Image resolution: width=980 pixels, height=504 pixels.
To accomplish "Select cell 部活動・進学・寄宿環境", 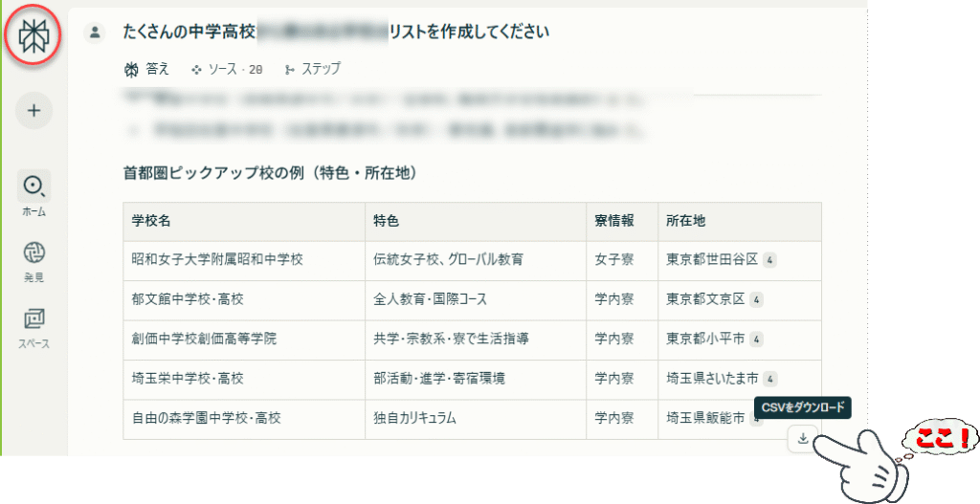I will (476, 380).
